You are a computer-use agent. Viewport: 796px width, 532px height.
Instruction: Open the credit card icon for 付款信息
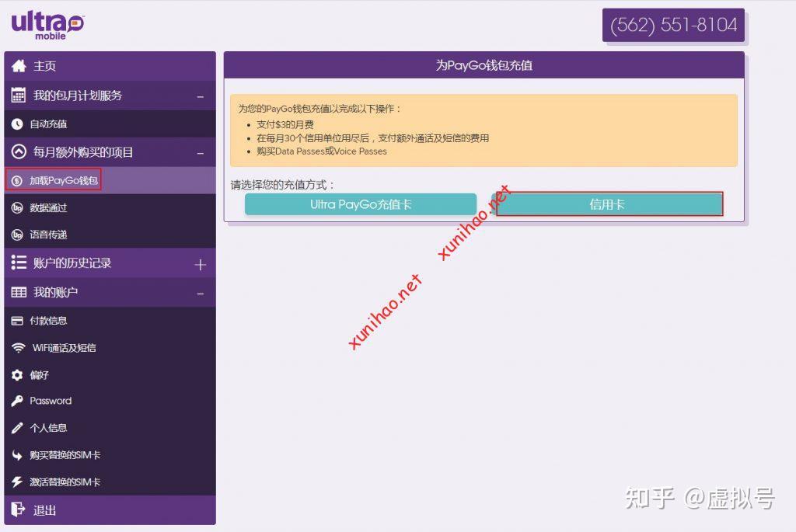coord(17,321)
